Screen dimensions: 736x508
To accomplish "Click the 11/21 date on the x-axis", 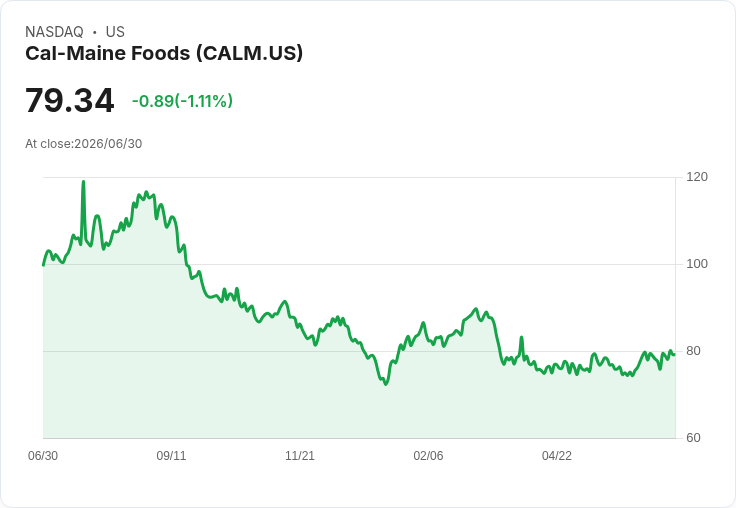I will point(300,455).
